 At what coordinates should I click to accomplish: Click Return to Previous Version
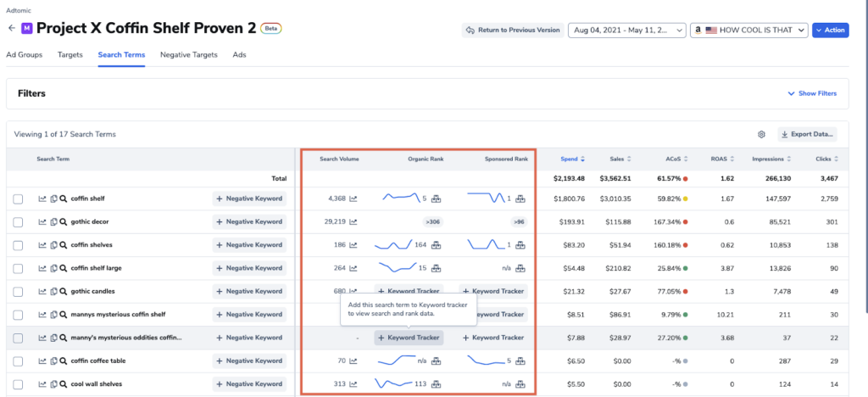pos(512,30)
